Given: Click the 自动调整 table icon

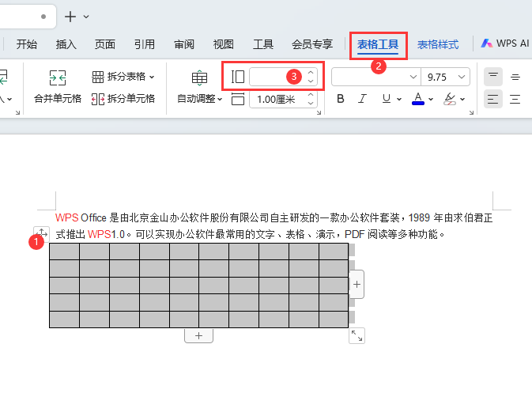Looking at the screenshot, I should tap(199, 78).
